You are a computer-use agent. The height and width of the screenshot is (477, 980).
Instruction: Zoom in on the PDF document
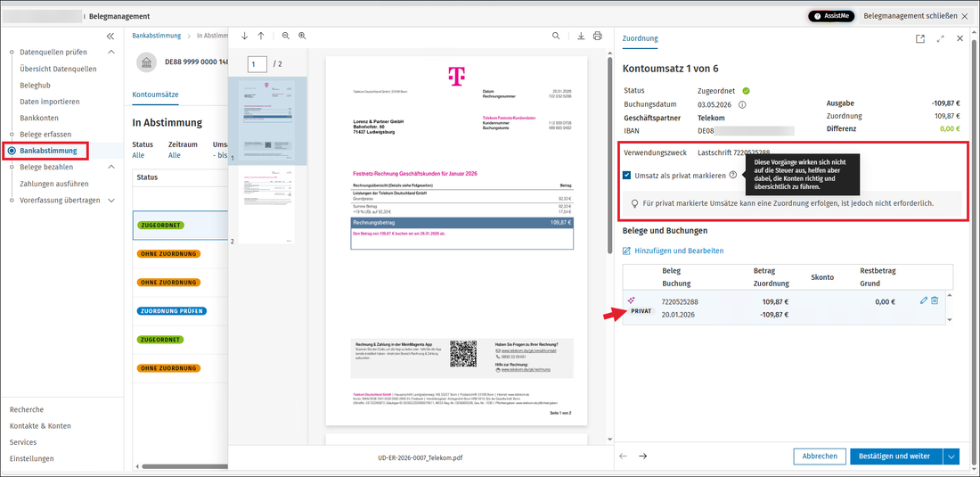(x=303, y=37)
